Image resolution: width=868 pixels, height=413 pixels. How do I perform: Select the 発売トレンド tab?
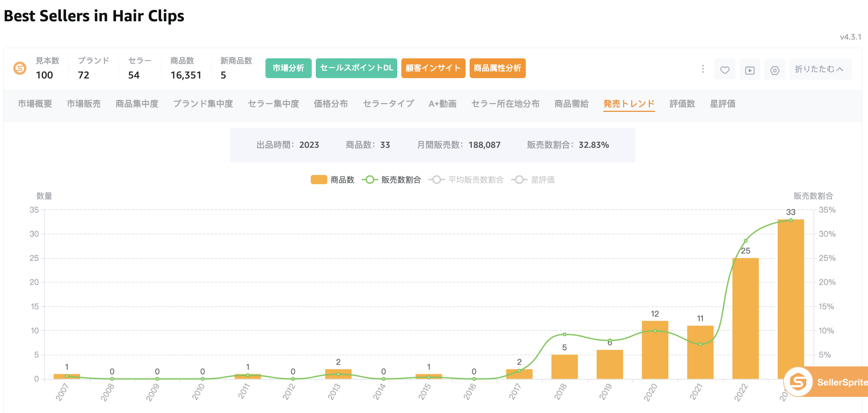(629, 104)
